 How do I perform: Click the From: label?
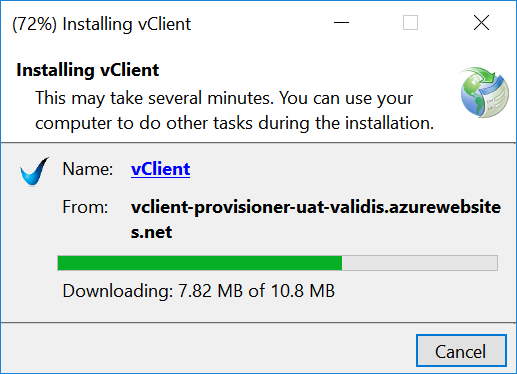click(x=85, y=207)
